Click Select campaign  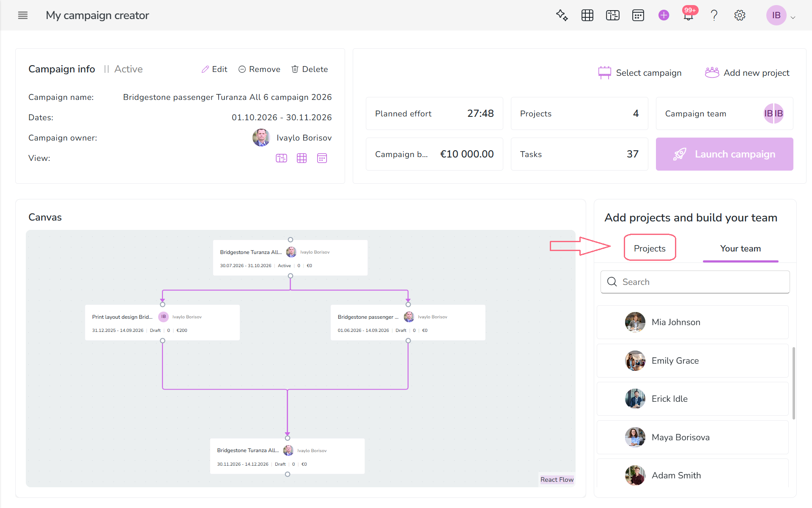pyautogui.click(x=640, y=73)
